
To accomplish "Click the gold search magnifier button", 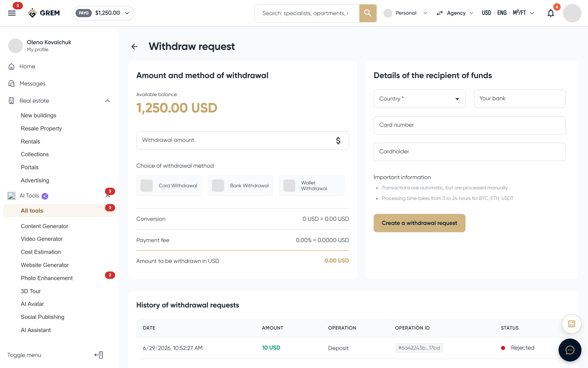I will click(x=368, y=13).
